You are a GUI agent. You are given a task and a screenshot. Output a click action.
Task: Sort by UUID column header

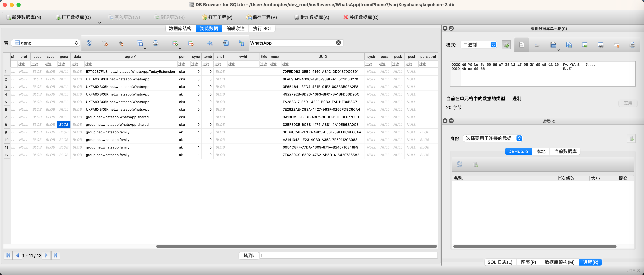point(323,57)
